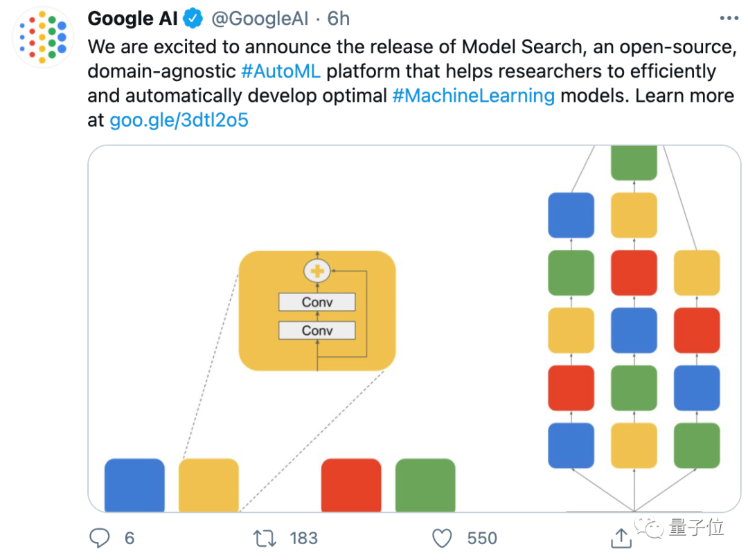This screenshot has width=748, height=560.
Task: Click the lower Conv block
Action: 317,330
